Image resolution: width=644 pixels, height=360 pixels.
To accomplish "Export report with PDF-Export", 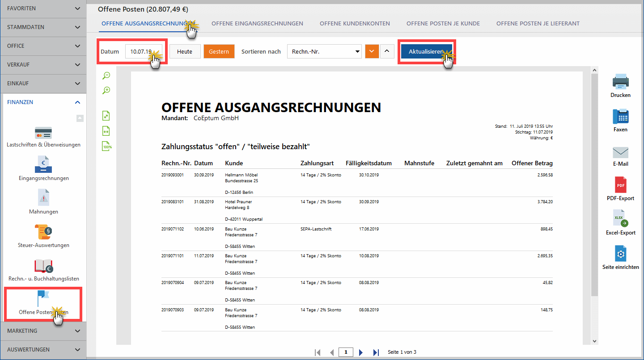I will [620, 189].
